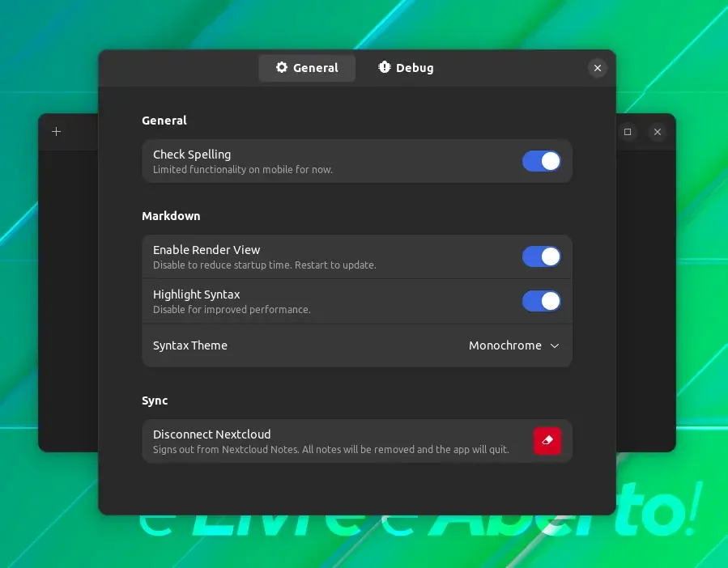Screen dimensions: 728x568
Task: Toggle the Check Spelling switch
Action: (x=542, y=161)
